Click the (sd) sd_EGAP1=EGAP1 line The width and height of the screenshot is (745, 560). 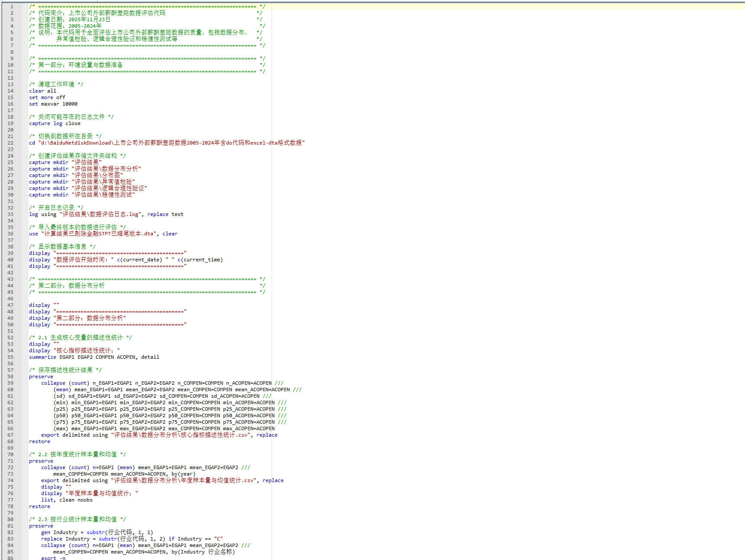point(162,396)
